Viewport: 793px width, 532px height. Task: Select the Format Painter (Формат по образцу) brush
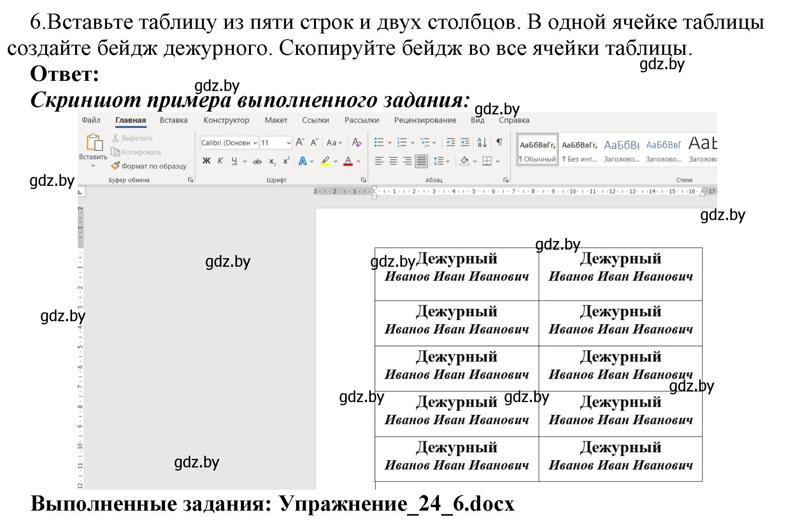coord(115,166)
